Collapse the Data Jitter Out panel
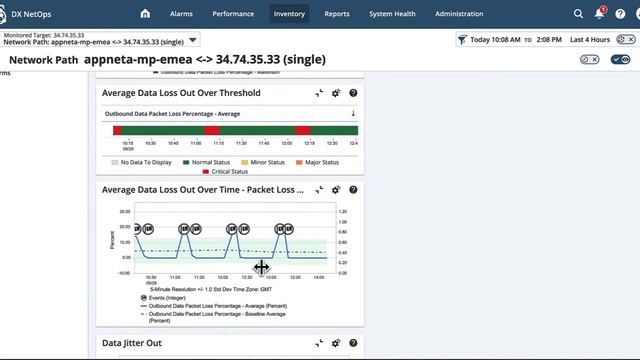This screenshot has width=640, height=360. (319, 343)
